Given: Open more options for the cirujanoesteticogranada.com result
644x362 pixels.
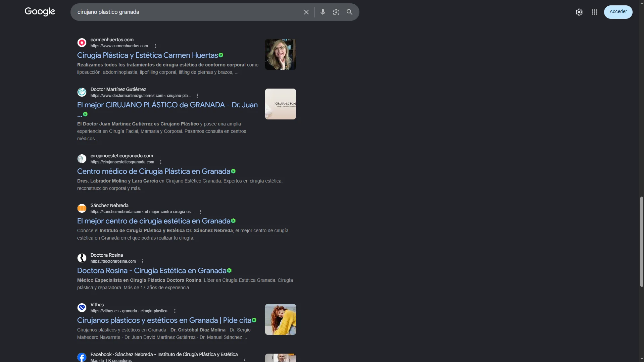Looking at the screenshot, I should 161,162.
